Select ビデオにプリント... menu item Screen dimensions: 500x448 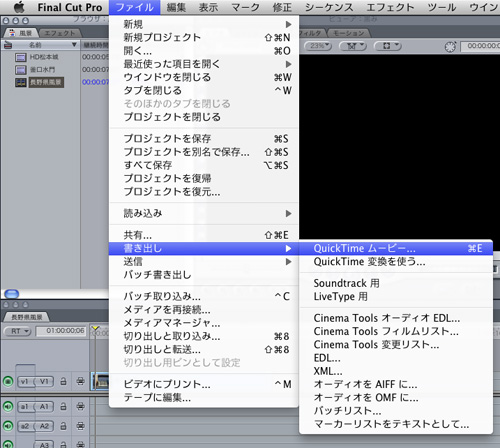click(x=204, y=384)
